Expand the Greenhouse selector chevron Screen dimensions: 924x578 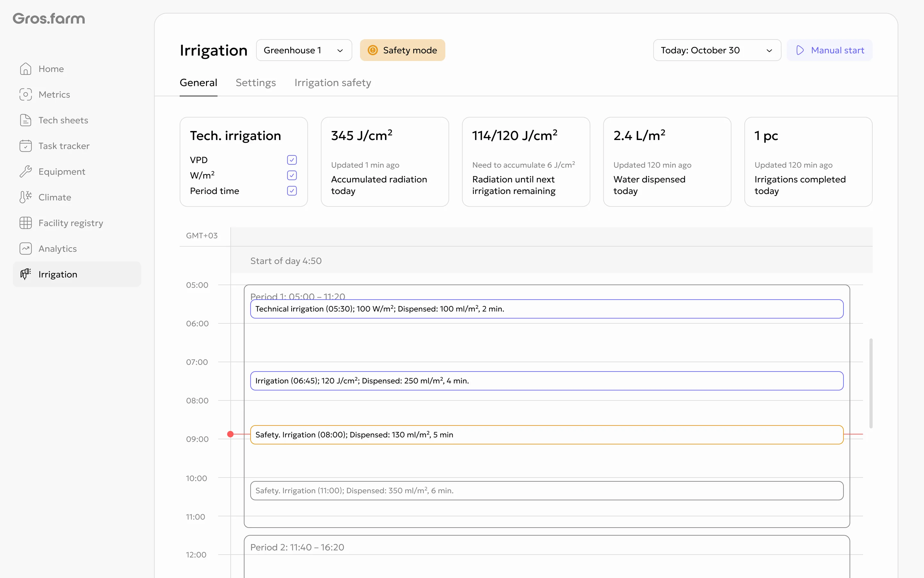pyautogui.click(x=340, y=50)
